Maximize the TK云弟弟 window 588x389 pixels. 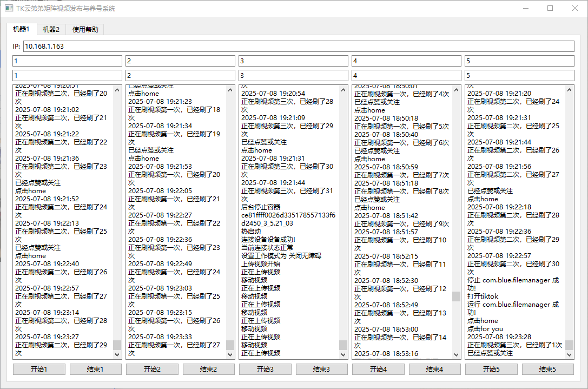click(x=550, y=8)
